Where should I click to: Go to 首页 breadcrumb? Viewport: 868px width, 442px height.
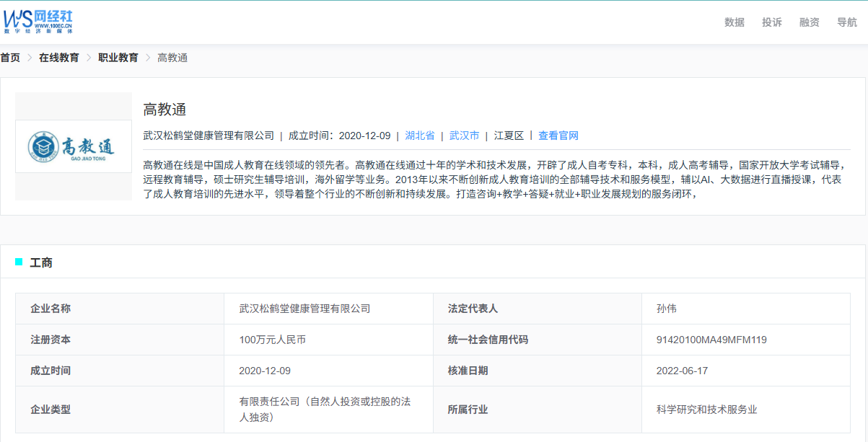coord(10,58)
